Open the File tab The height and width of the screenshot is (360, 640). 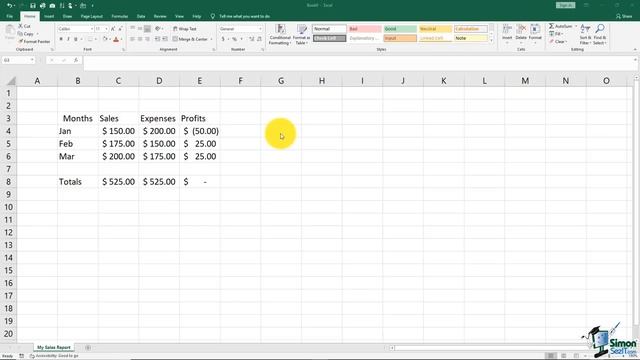[x=9, y=16]
